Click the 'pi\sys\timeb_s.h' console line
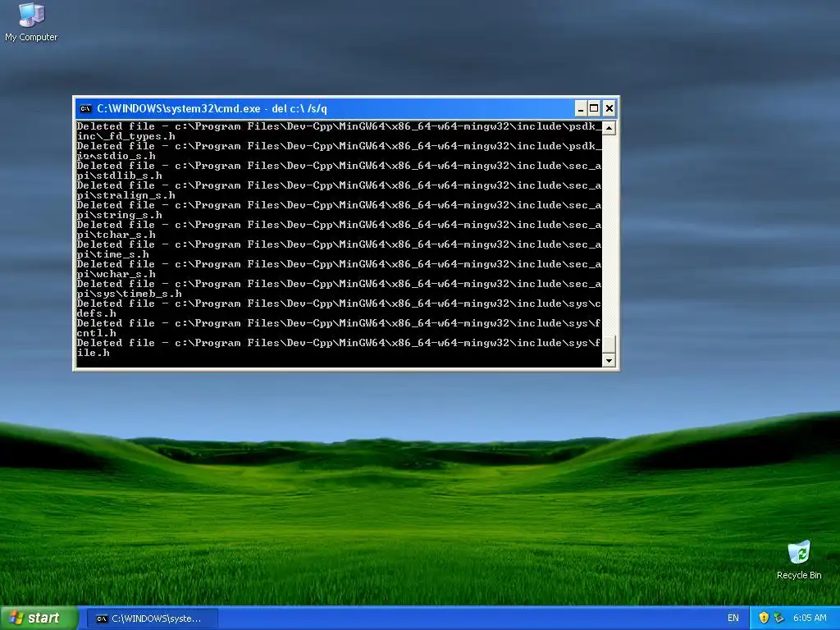Viewport: 840px width, 630px height. (x=129, y=294)
